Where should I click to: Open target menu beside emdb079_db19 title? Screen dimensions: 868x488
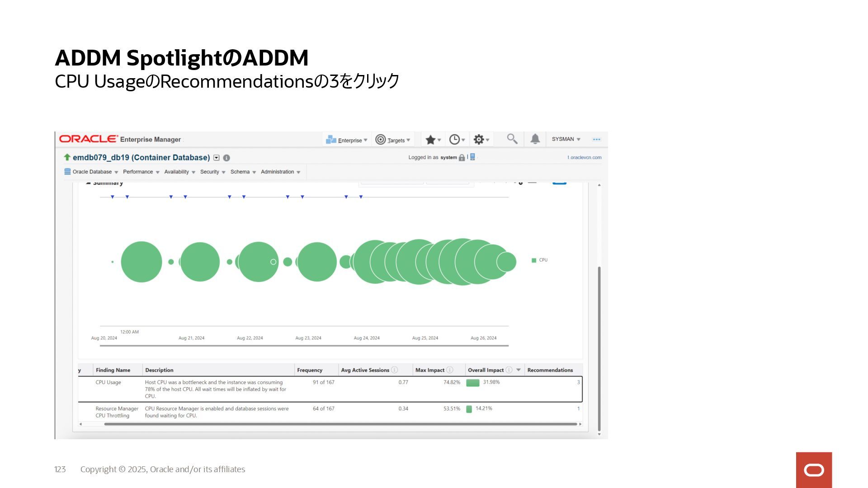tap(217, 158)
